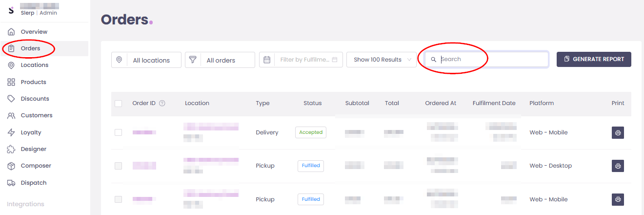Viewport: 644px width, 215px height.
Task: Expand the All orders filter dropdown
Action: click(220, 60)
